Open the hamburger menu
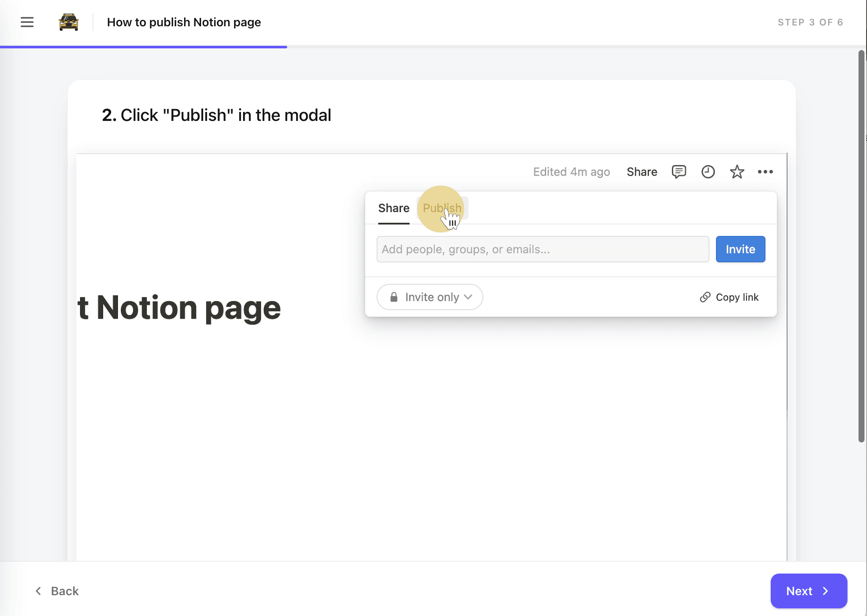Screen dimensions: 867x616 [27, 22]
